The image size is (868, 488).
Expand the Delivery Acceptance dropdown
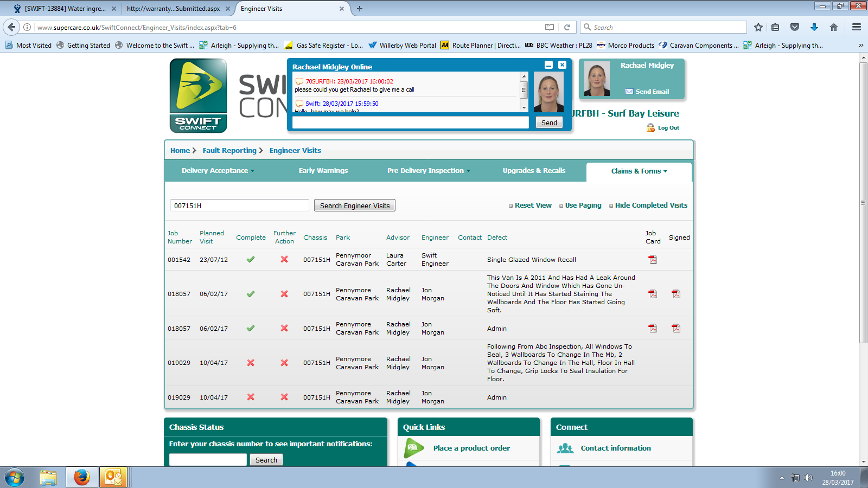(218, 171)
